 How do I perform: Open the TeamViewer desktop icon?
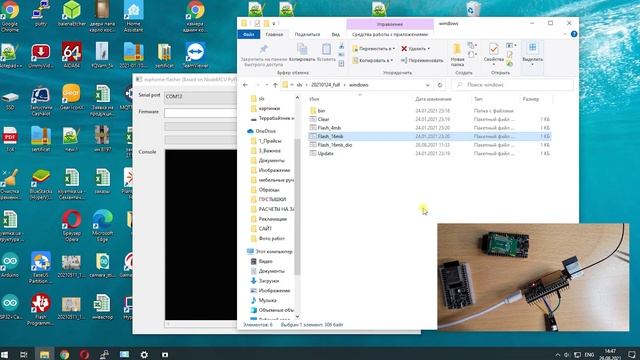195,55
